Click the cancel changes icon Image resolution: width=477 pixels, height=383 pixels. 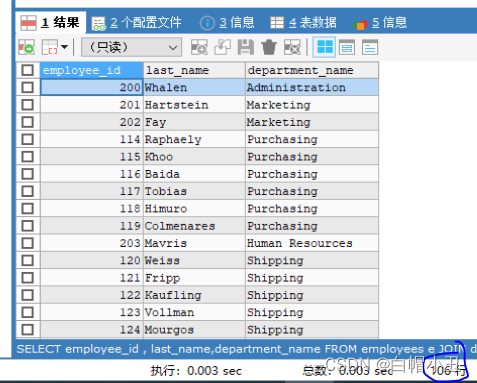pos(292,47)
